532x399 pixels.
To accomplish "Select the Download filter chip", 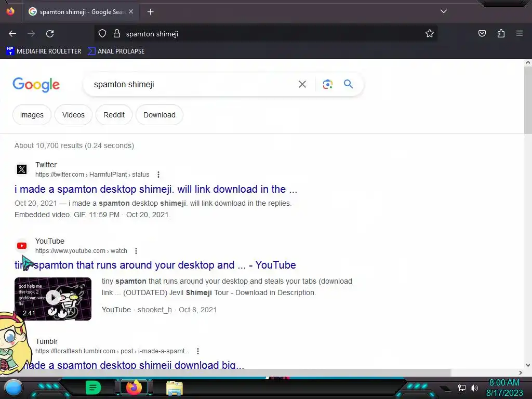I will click(x=159, y=115).
